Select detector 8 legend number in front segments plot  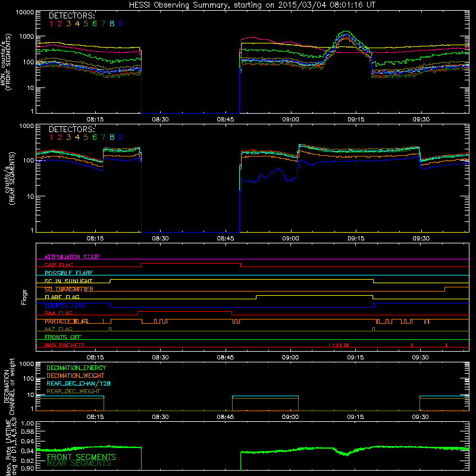click(x=112, y=24)
